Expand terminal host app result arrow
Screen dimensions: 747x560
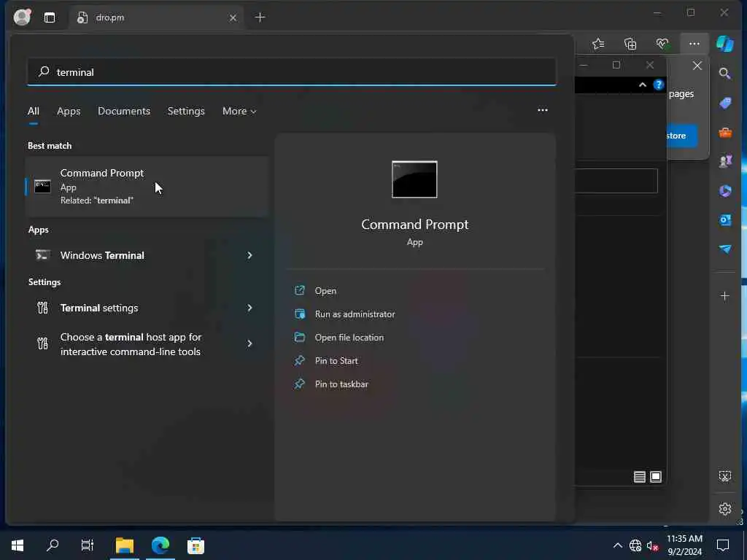(x=249, y=343)
